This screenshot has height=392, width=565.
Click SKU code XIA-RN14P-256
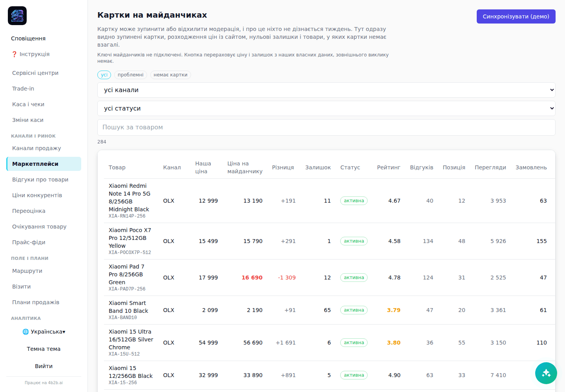coord(127,216)
